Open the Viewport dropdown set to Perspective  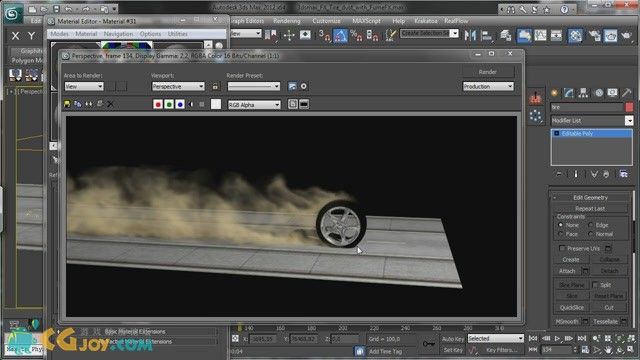coord(178,87)
